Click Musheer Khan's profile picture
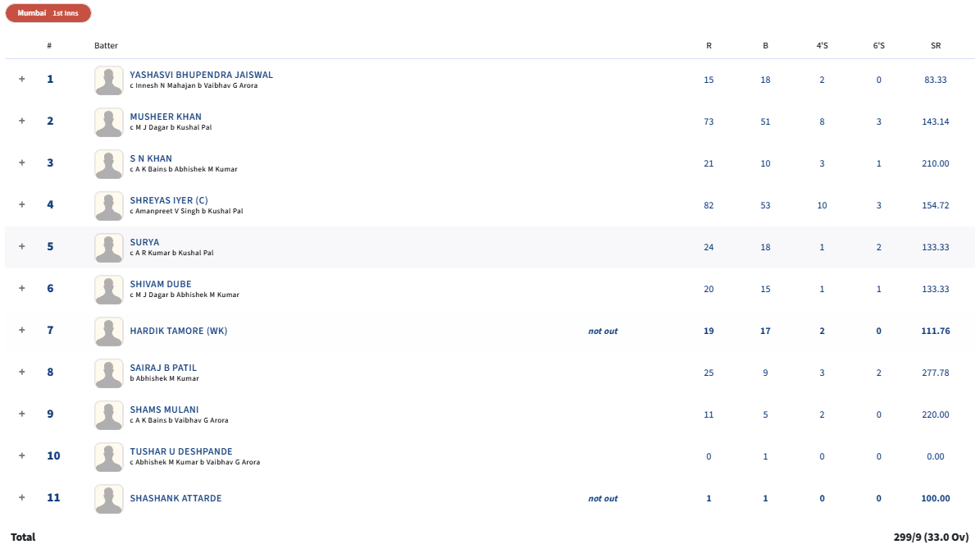980x549 pixels. pos(109,122)
